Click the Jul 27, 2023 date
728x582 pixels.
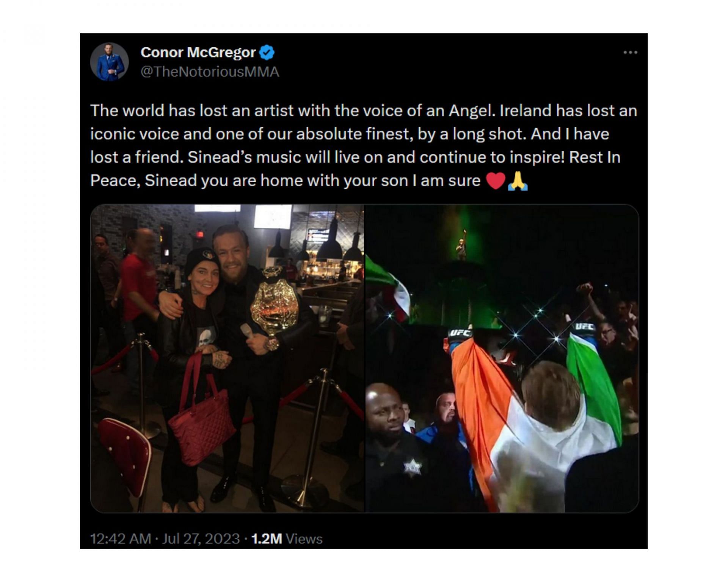point(201,538)
